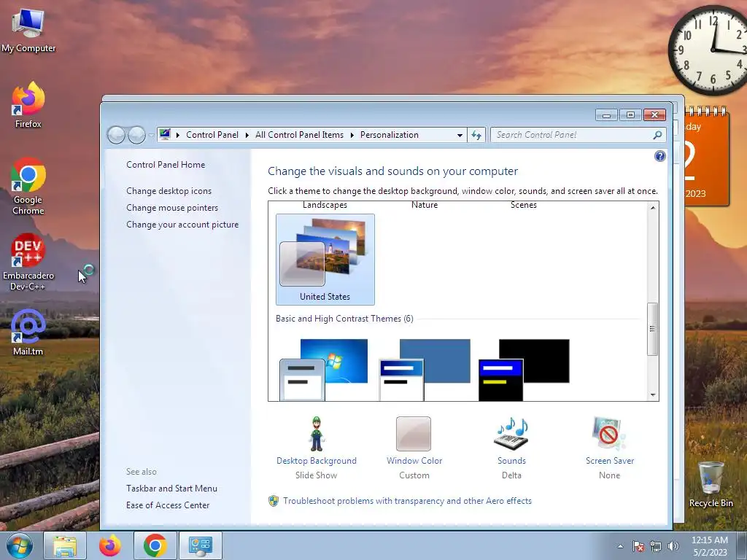The image size is (747, 560).
Task: Click Show desktop button at taskbar end
Action: point(743,545)
